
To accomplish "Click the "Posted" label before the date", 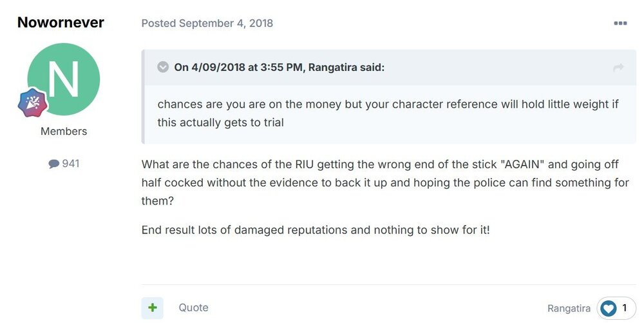I will click(158, 23).
